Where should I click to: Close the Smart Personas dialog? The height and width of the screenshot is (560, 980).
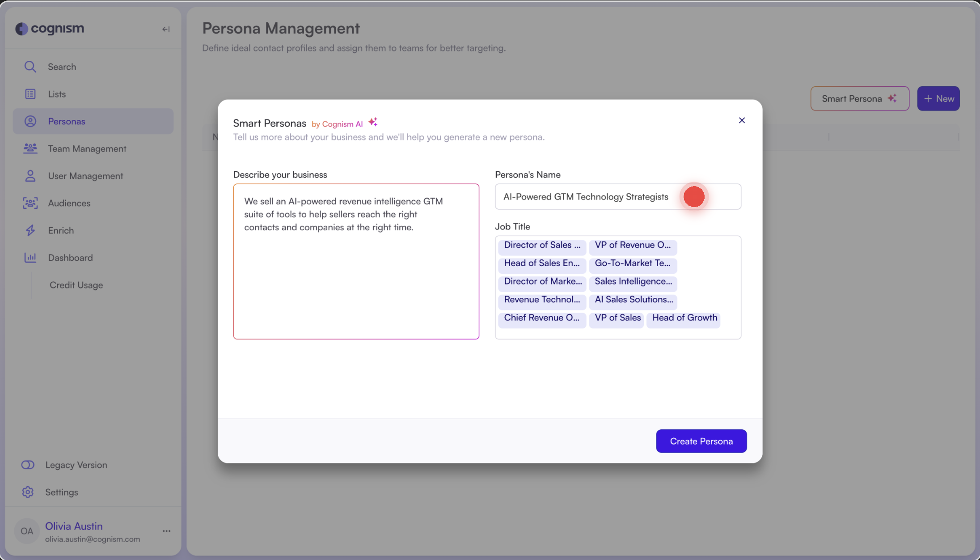(x=742, y=120)
